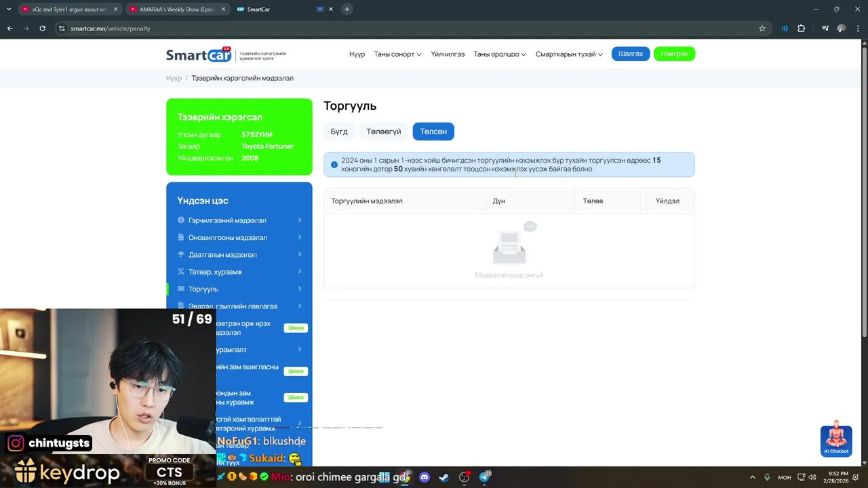Open the Chrome profile avatar
The height and width of the screenshot is (488, 868).
click(x=842, y=28)
